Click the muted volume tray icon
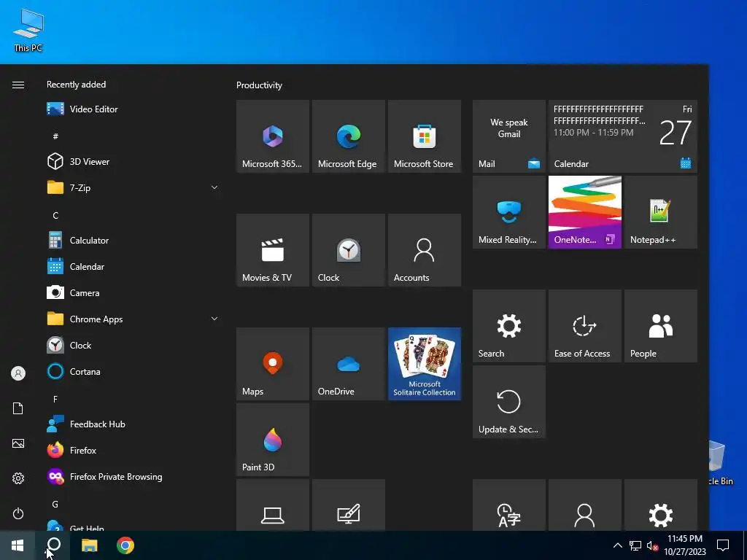This screenshot has height=560, width=747. [x=653, y=545]
